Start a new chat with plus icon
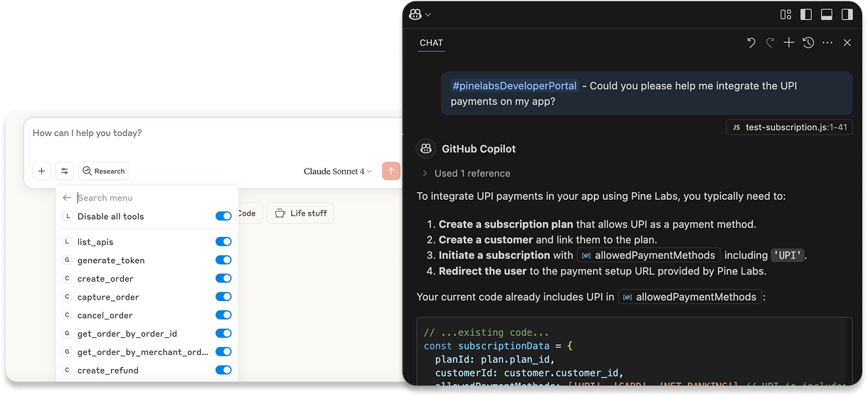 tap(789, 43)
